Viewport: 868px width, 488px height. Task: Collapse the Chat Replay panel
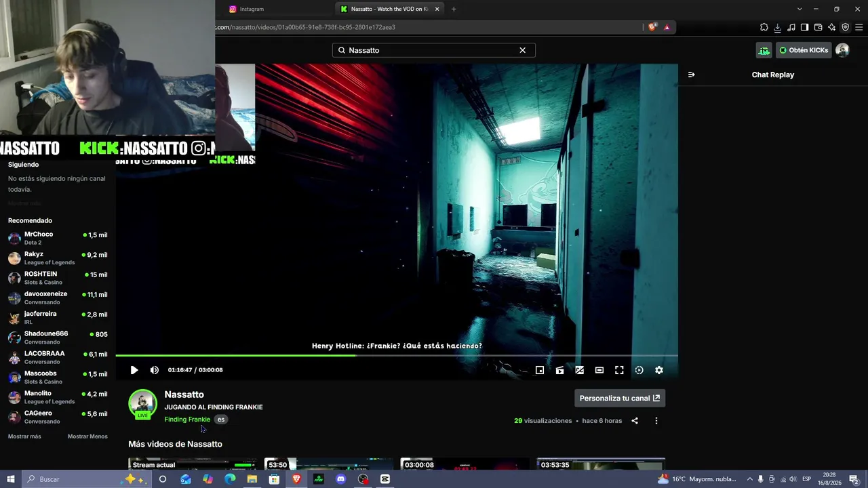tap(691, 75)
